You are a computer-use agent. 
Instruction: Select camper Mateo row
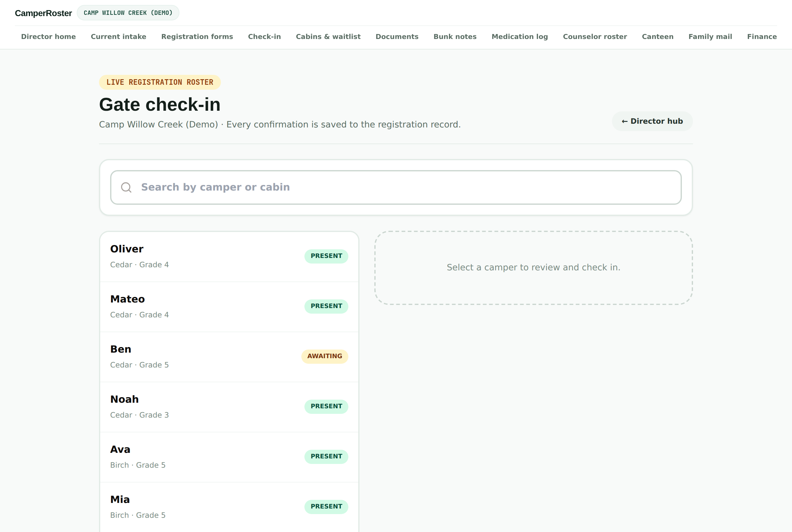(229, 307)
